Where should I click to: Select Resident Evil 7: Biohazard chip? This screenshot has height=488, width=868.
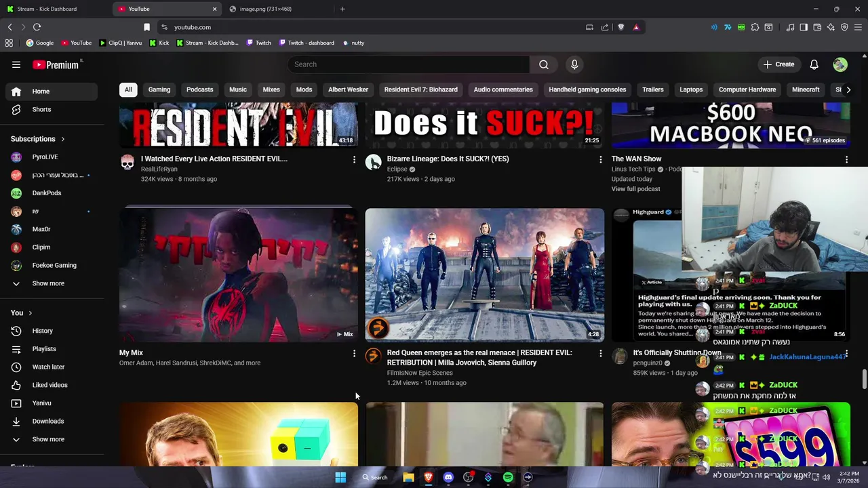[421, 89]
